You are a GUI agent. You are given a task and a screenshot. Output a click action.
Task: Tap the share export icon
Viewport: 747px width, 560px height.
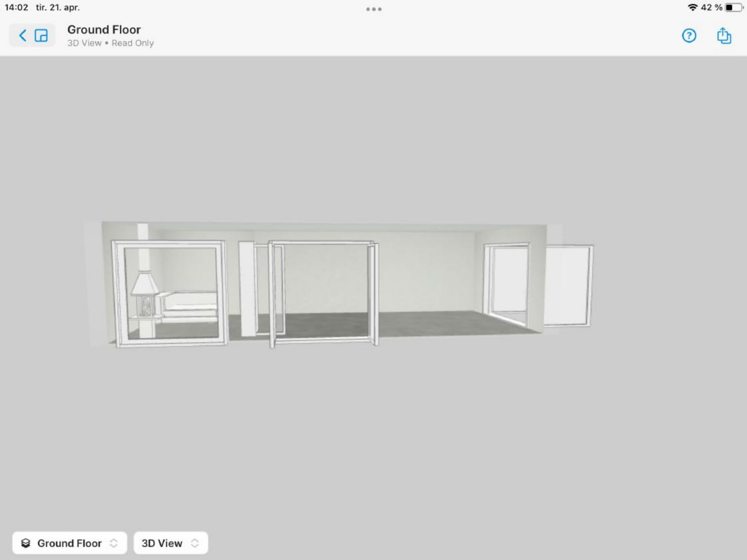pyautogui.click(x=723, y=35)
